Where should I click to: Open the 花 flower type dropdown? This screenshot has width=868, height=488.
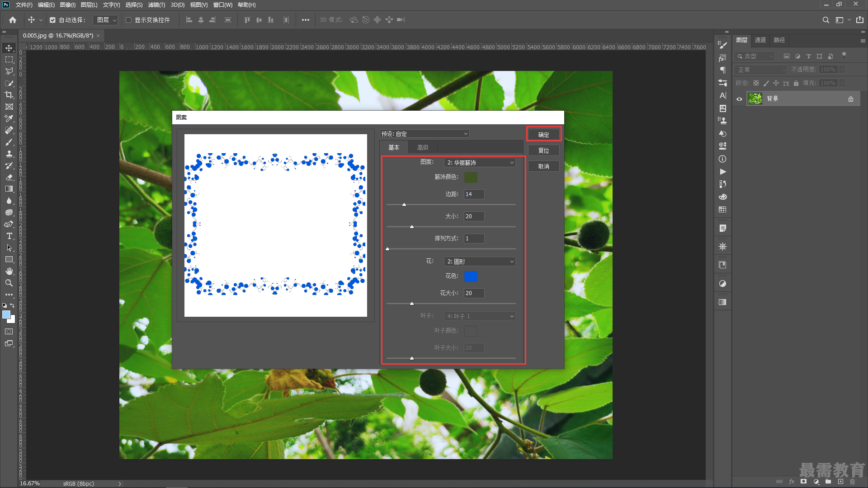coord(480,262)
